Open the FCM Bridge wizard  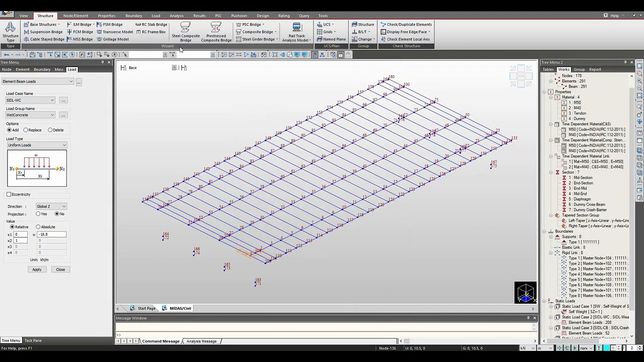coord(79,32)
